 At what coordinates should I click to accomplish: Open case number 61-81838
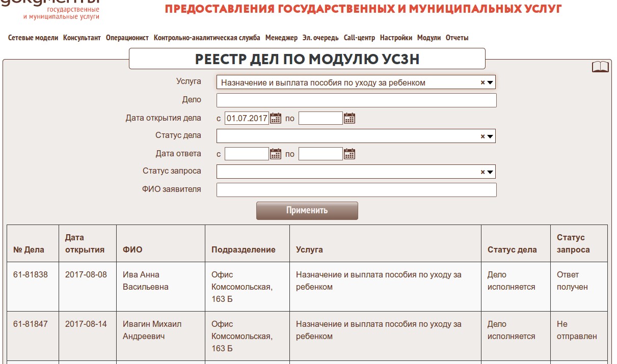pos(31,275)
